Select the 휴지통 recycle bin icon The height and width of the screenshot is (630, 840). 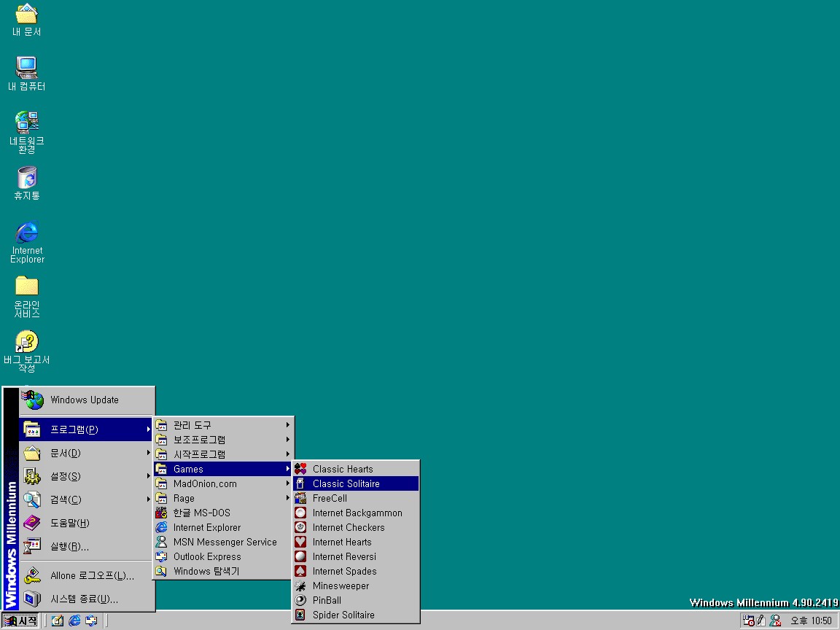click(27, 183)
